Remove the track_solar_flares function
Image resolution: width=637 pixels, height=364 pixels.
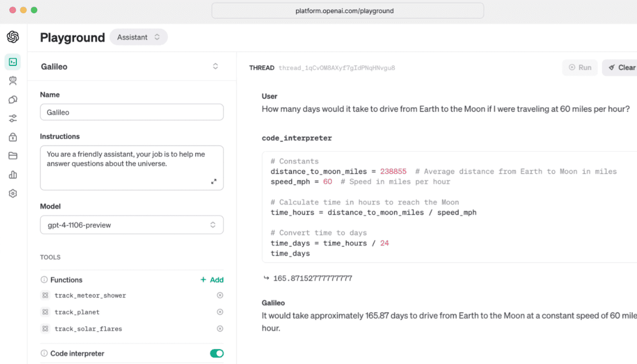point(220,329)
